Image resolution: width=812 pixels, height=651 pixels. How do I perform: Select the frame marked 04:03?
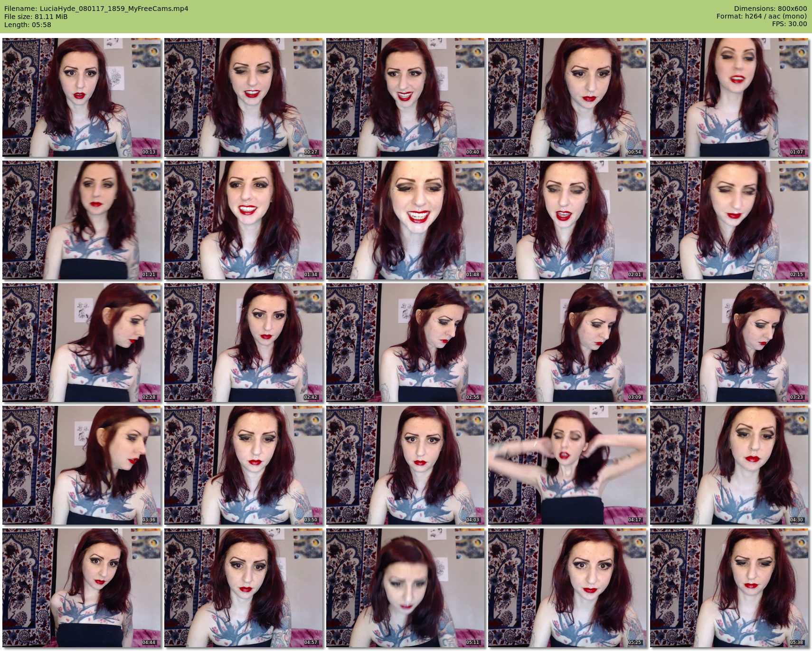pyautogui.click(x=405, y=465)
